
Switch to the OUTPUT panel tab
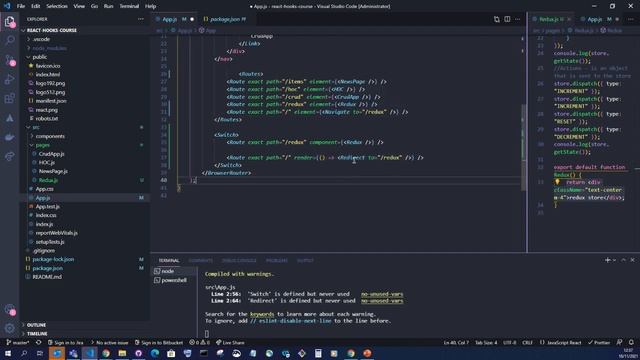click(x=305, y=260)
